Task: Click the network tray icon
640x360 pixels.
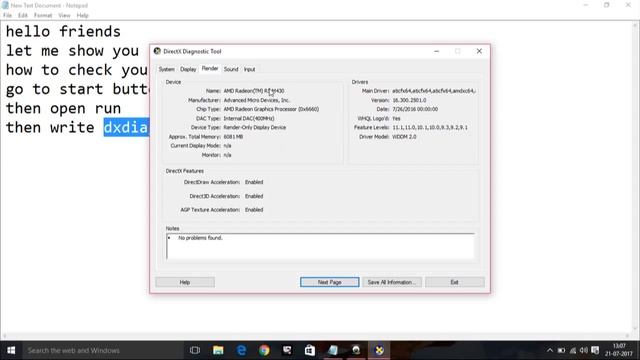Action: pos(573,350)
